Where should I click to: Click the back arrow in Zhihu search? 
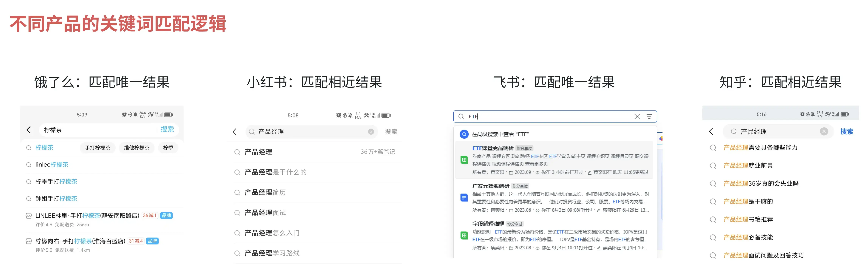[x=711, y=131]
